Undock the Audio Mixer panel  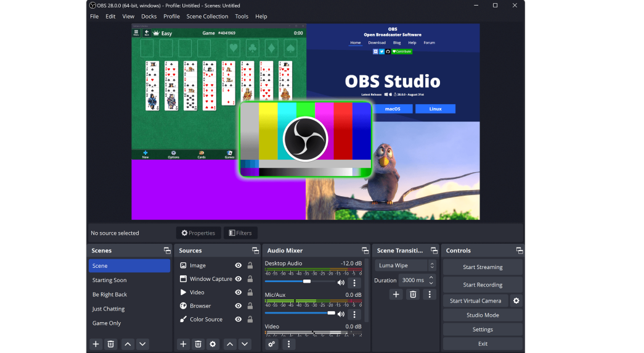[x=365, y=250]
